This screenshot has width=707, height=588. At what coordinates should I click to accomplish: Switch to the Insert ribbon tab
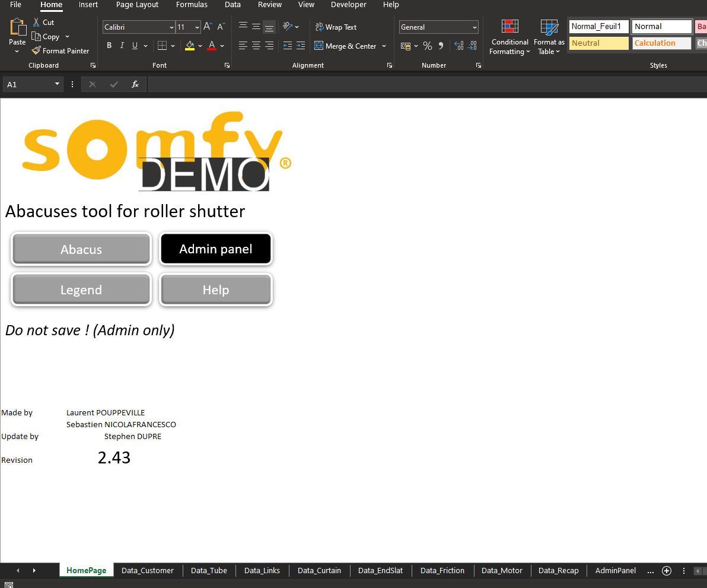pos(88,5)
